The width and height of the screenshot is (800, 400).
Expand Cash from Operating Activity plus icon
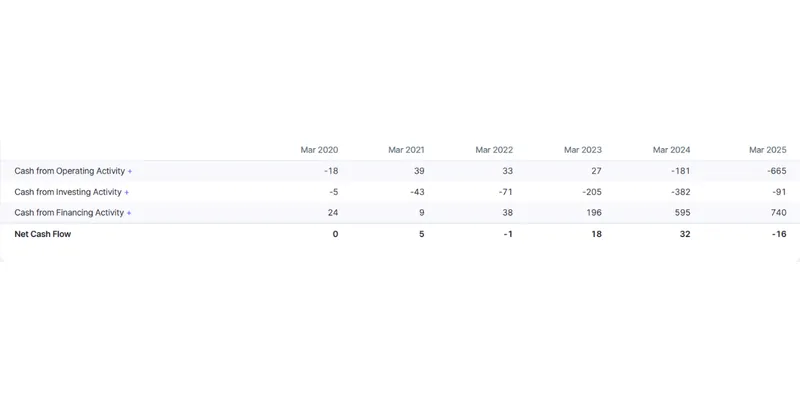(130, 171)
